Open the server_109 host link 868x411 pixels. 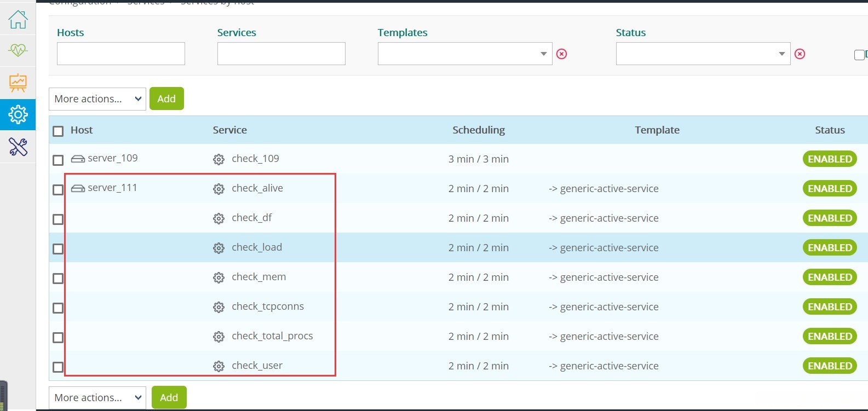[x=113, y=158]
